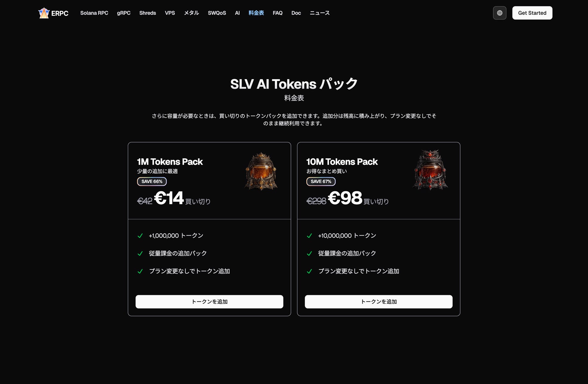Add tokens for the 1M pack

(x=210, y=302)
